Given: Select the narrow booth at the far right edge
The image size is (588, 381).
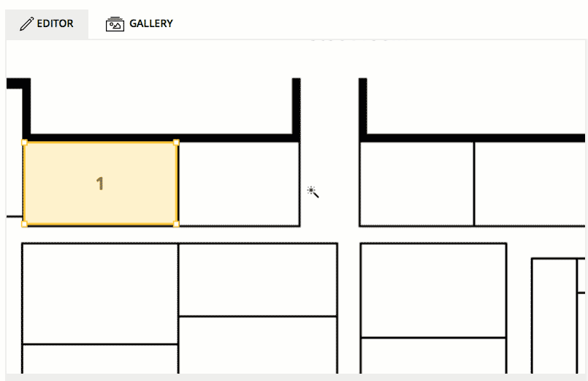Looking at the screenshot, I should (x=559, y=314).
